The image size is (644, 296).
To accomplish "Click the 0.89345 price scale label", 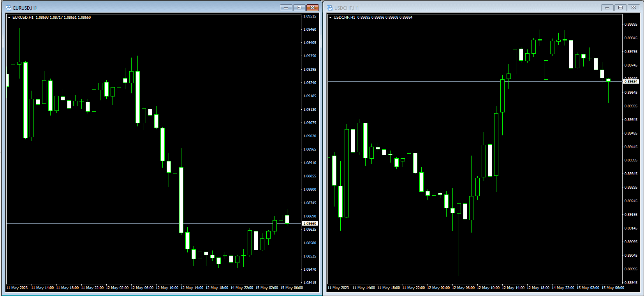I will coord(631,174).
